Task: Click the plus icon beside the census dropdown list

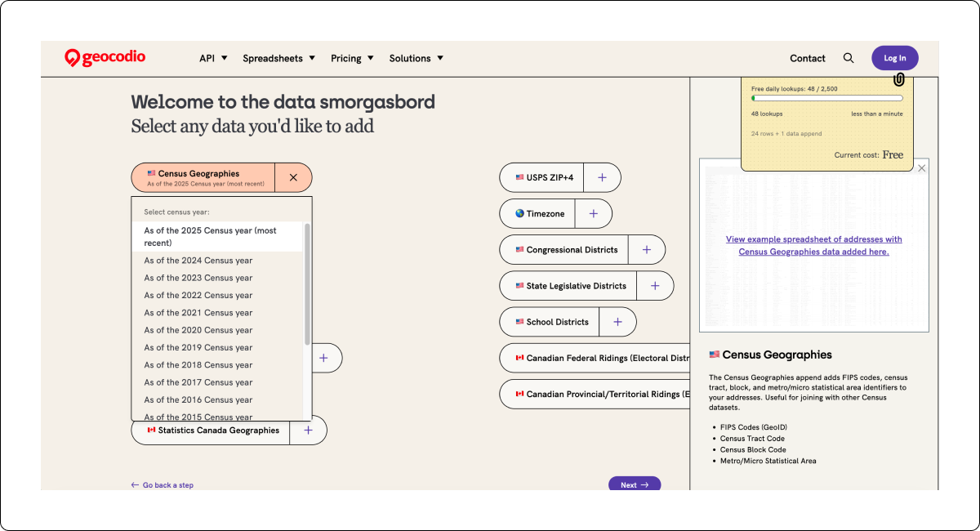Action: [x=323, y=358]
